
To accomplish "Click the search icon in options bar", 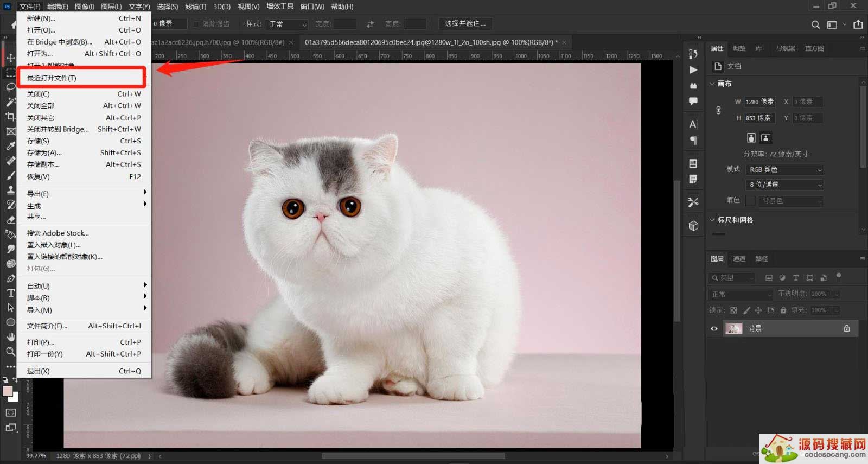I will coord(815,24).
